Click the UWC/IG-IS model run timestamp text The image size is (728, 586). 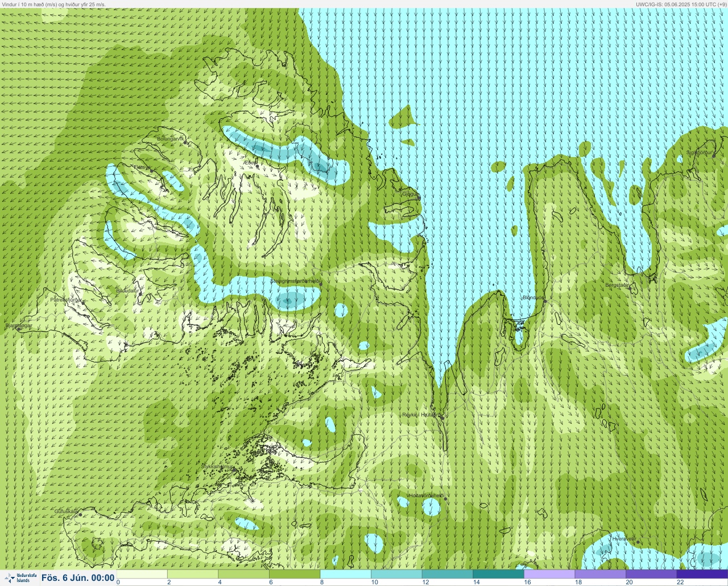click(681, 4)
